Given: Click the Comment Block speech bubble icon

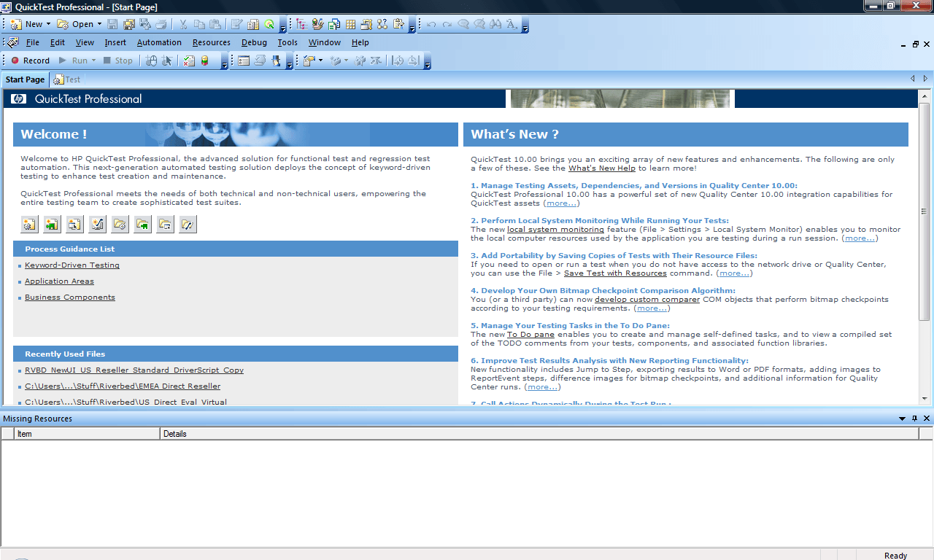Looking at the screenshot, I should pos(463,24).
